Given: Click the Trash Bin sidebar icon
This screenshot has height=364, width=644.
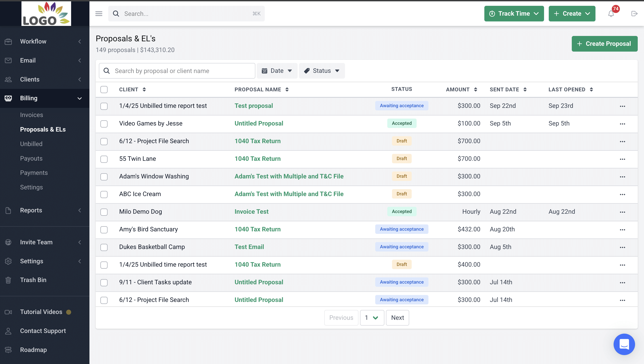Looking at the screenshot, I should [8, 280].
